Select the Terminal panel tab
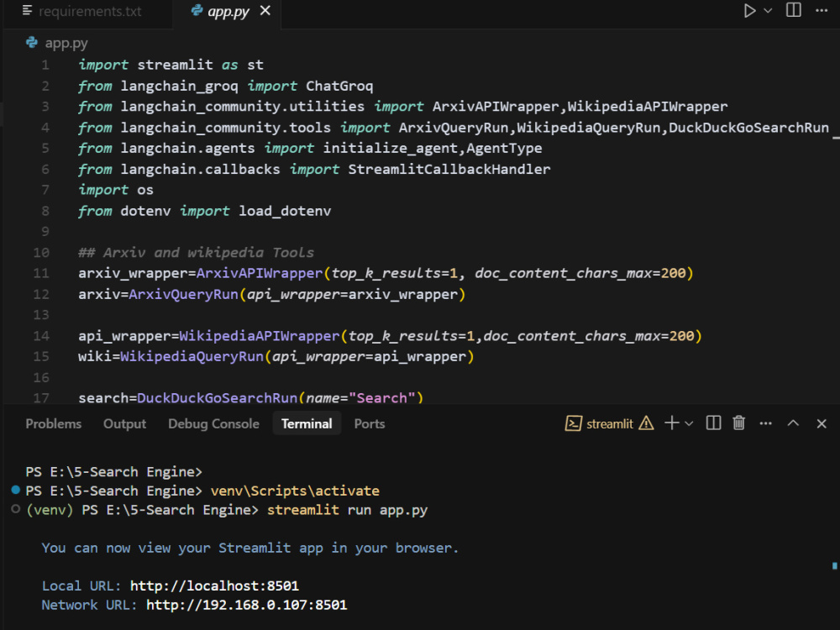The width and height of the screenshot is (840, 630). tap(307, 423)
